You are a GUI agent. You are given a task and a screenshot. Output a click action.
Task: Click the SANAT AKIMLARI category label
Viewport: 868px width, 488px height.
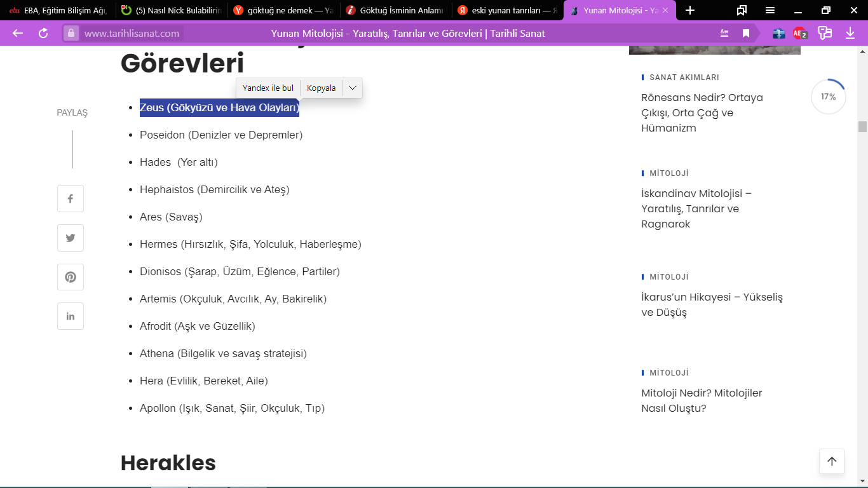pyautogui.click(x=684, y=78)
